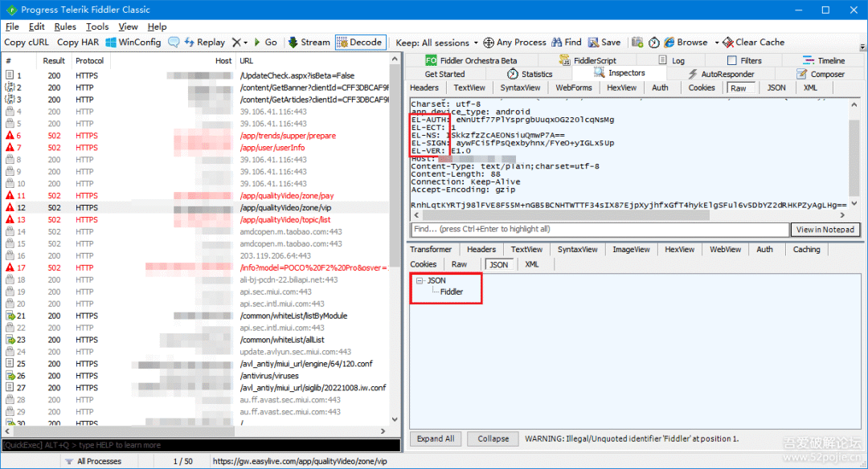The image size is (868, 469).
Task: Open the Edit menu
Action: point(36,27)
